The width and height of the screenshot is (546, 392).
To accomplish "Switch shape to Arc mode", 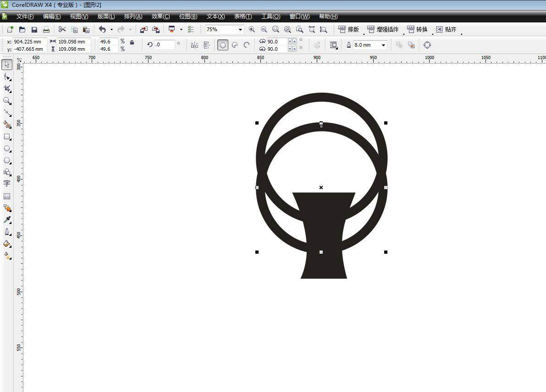I will click(247, 45).
